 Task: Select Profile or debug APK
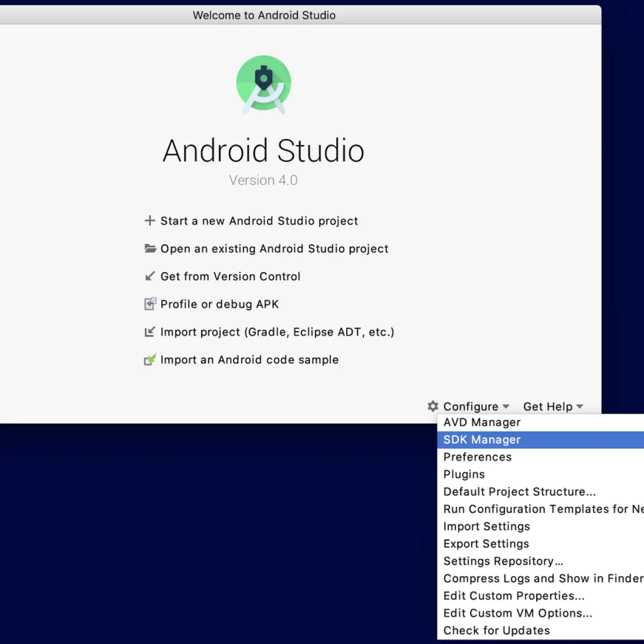point(219,304)
